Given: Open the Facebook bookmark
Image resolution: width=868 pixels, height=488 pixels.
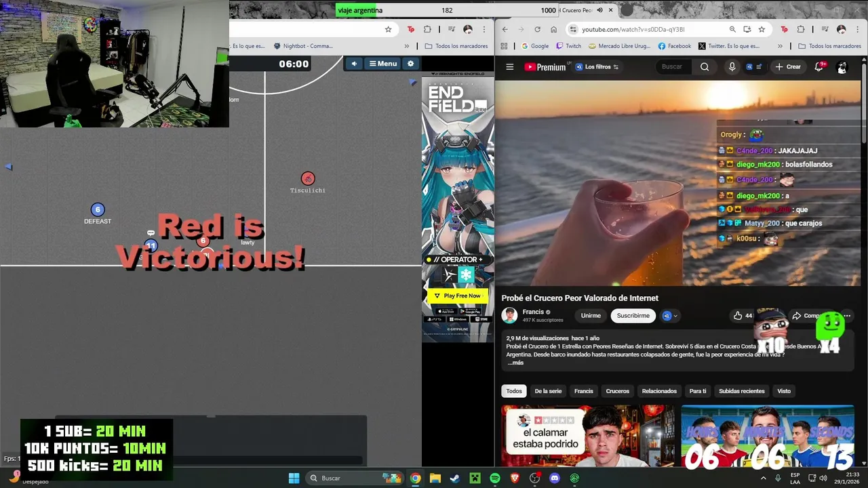Looking at the screenshot, I should pyautogui.click(x=674, y=46).
